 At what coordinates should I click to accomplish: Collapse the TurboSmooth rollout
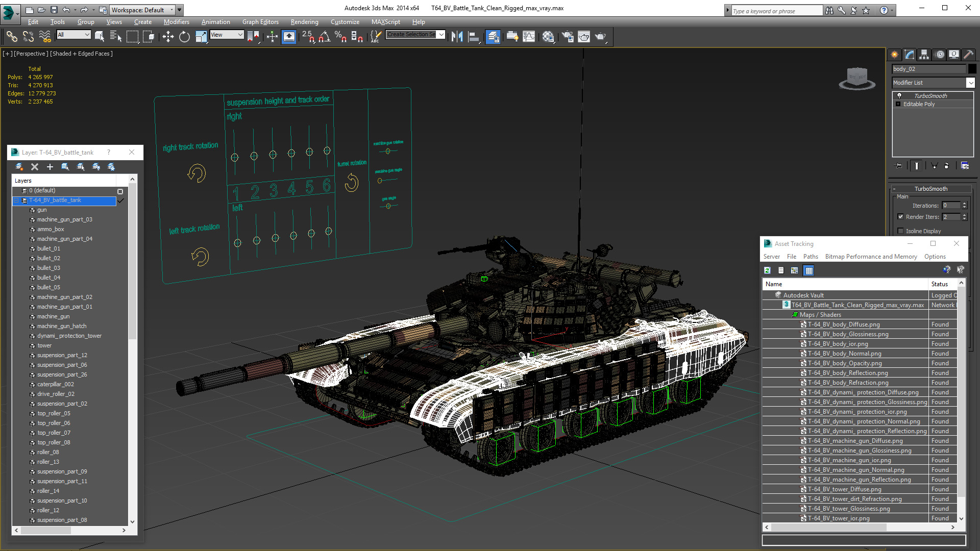point(930,189)
